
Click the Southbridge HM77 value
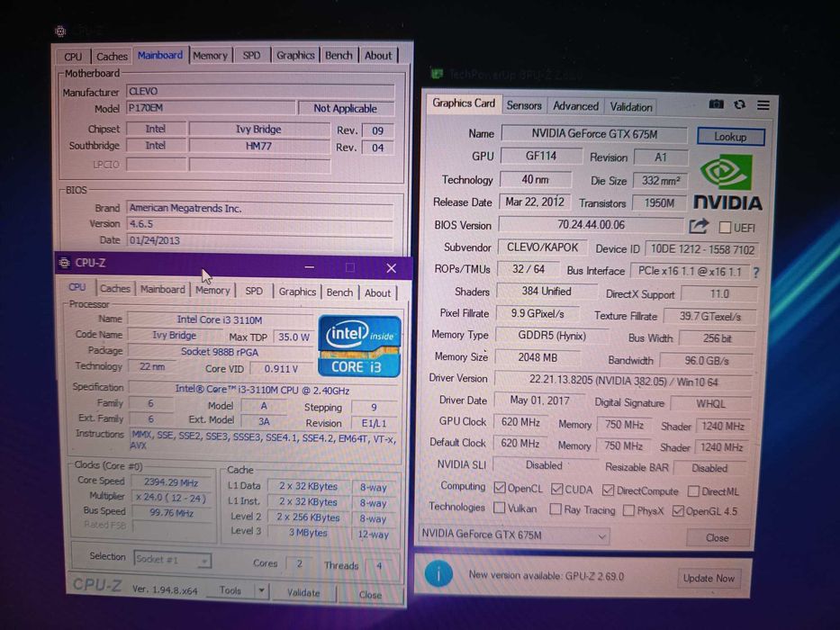pos(258,146)
